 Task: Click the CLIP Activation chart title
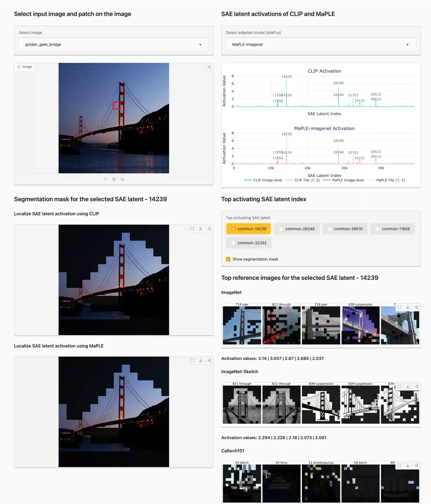[324, 71]
